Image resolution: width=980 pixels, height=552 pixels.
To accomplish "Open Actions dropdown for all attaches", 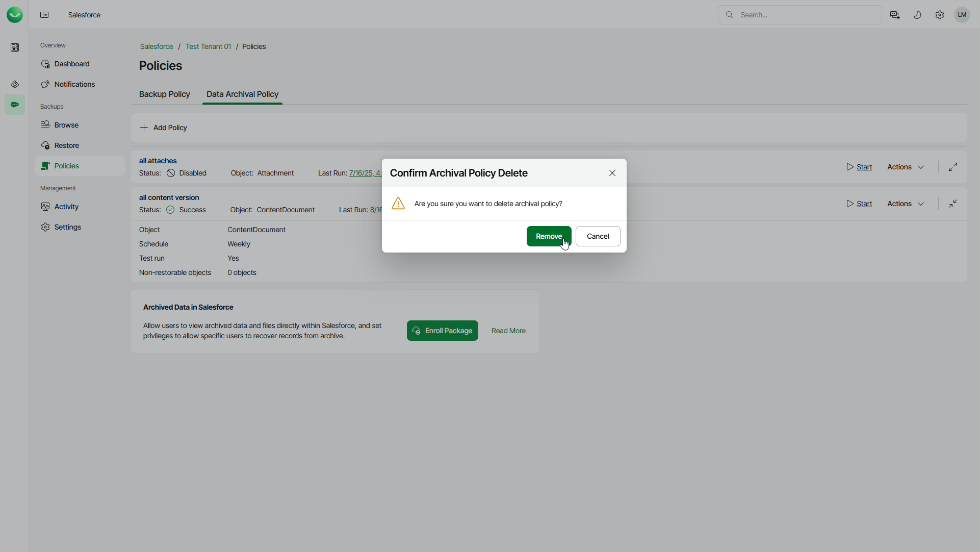I will point(906,167).
